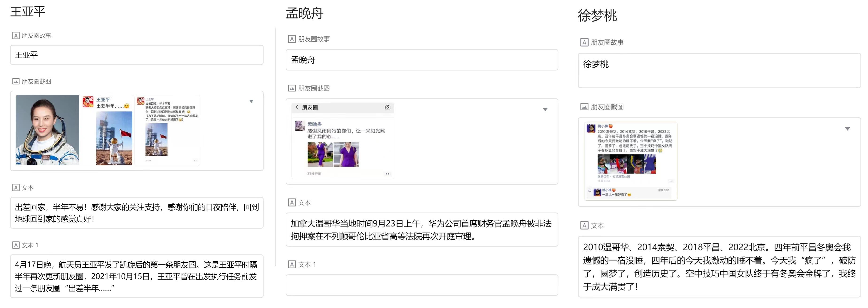Click the text icon beside 王亚平 朋友圈故事 label
Image resolution: width=868 pixels, height=308 pixels.
click(x=15, y=35)
